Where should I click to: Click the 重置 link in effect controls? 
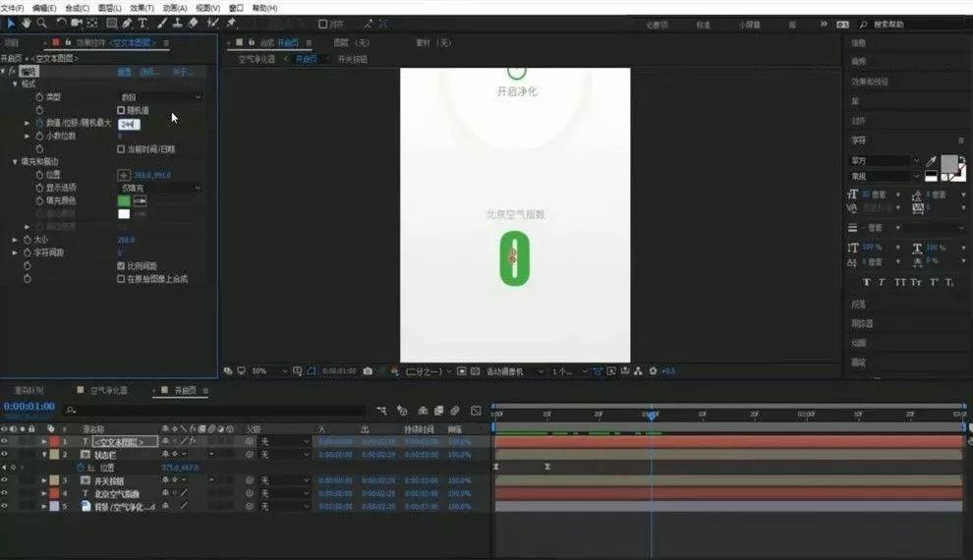tap(125, 72)
